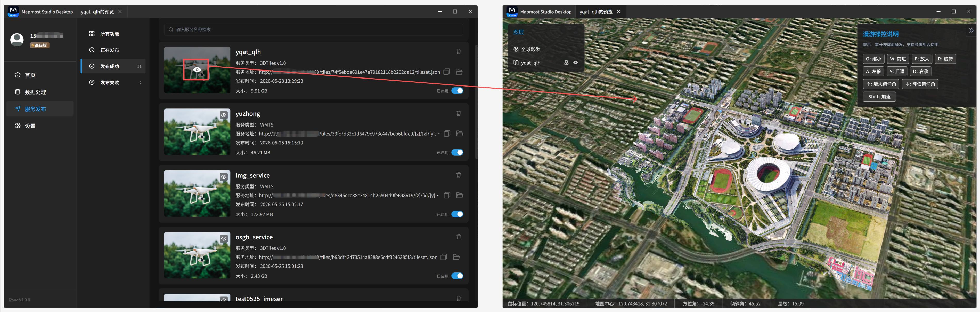The width and height of the screenshot is (980, 312).
Task: Go to 首页 in the sidebar
Action: tap(40, 75)
